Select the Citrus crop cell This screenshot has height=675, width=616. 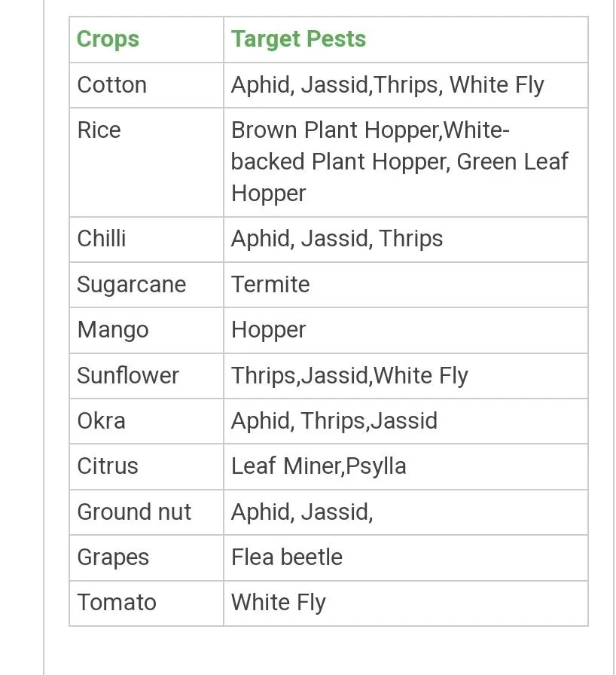click(x=108, y=466)
